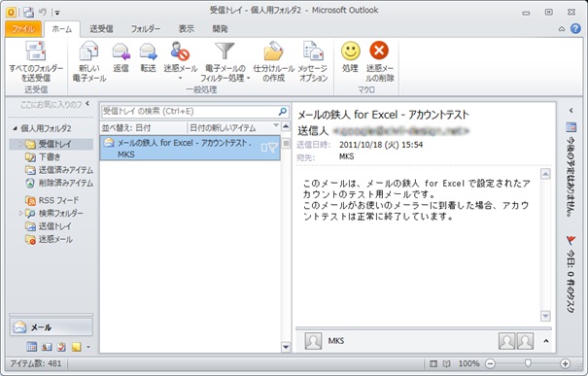588x376 pixels.
Task: Expand the 受信トレイ folder arrow
Action: click(x=20, y=144)
